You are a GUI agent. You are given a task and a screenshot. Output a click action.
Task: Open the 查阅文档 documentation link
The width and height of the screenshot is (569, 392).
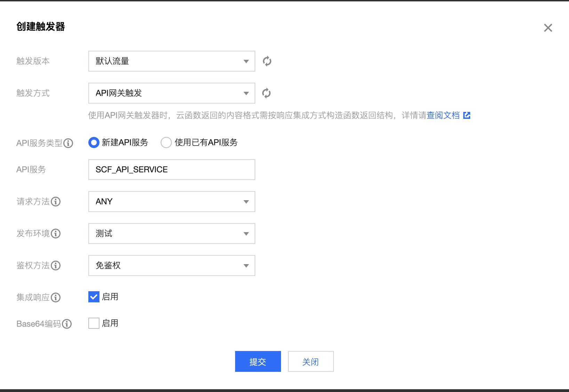pos(443,115)
